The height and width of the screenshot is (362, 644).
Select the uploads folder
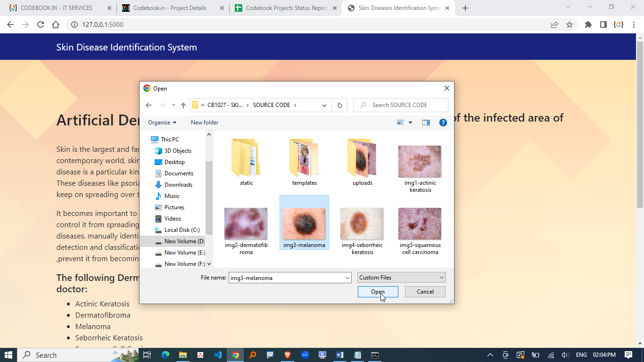pos(362,162)
